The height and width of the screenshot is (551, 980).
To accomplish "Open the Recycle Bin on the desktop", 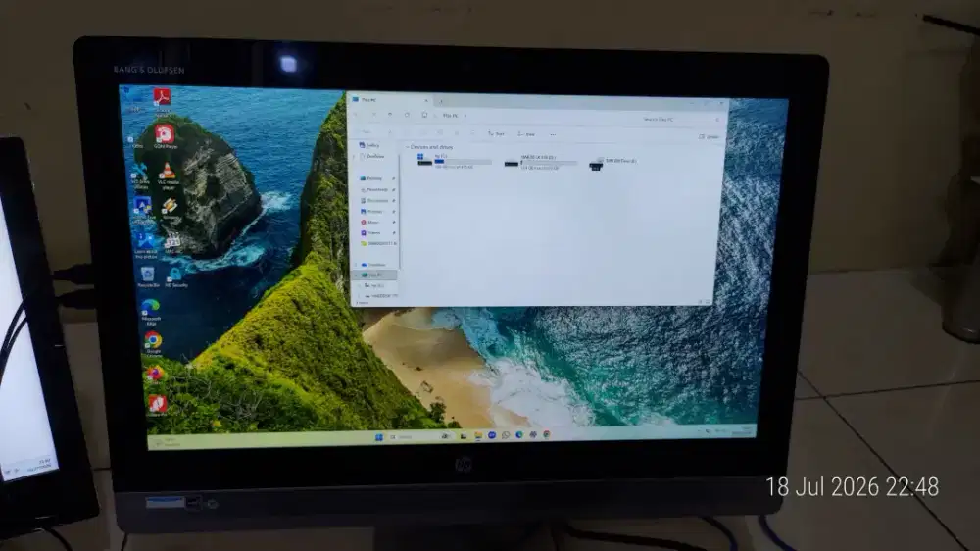I will (148, 277).
